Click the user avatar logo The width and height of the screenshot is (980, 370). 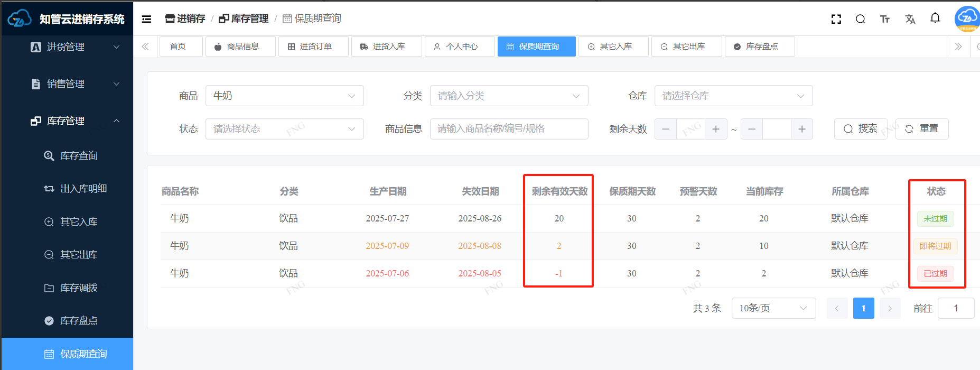(967, 18)
